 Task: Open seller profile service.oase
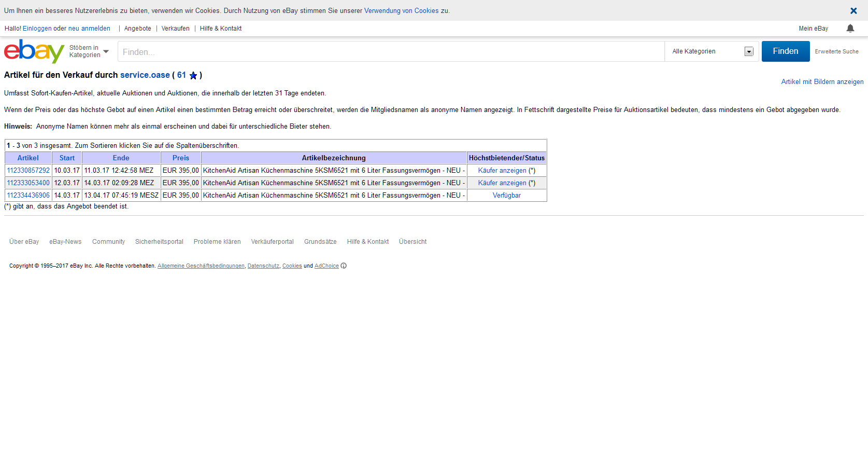145,75
